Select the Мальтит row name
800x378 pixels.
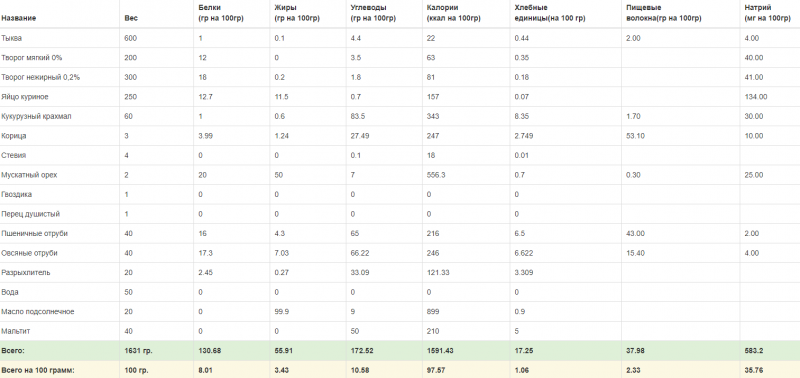click(16, 331)
